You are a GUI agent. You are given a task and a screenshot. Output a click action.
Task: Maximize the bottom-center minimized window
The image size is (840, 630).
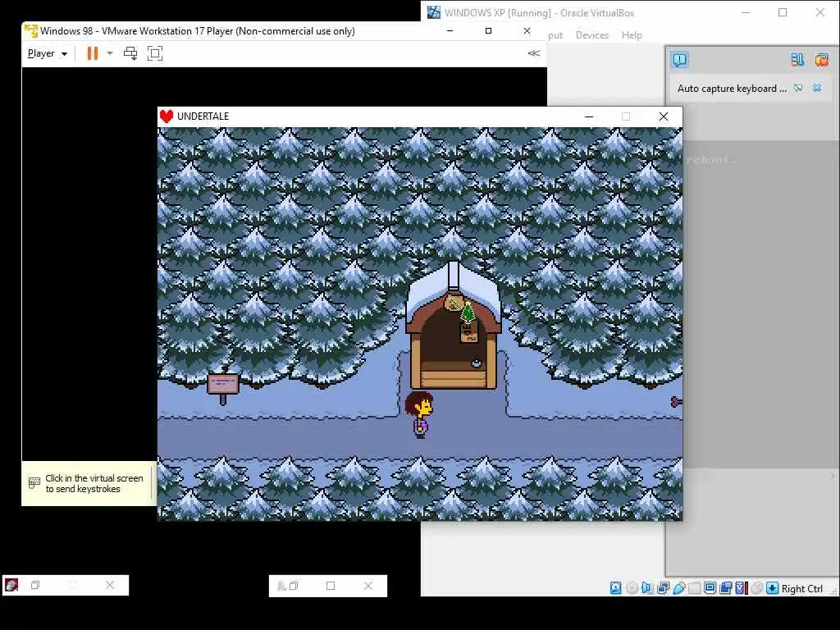[x=331, y=586]
